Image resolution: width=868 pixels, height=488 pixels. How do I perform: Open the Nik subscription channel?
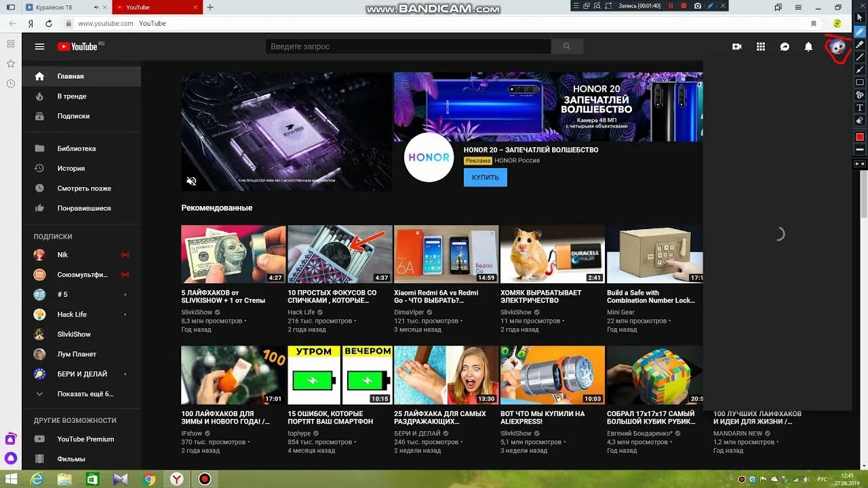coord(81,255)
